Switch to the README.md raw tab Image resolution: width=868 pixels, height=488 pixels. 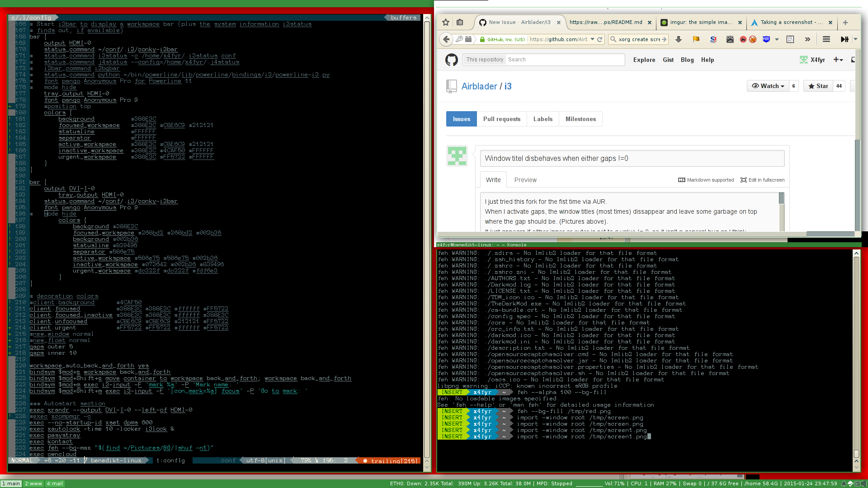tap(606, 22)
